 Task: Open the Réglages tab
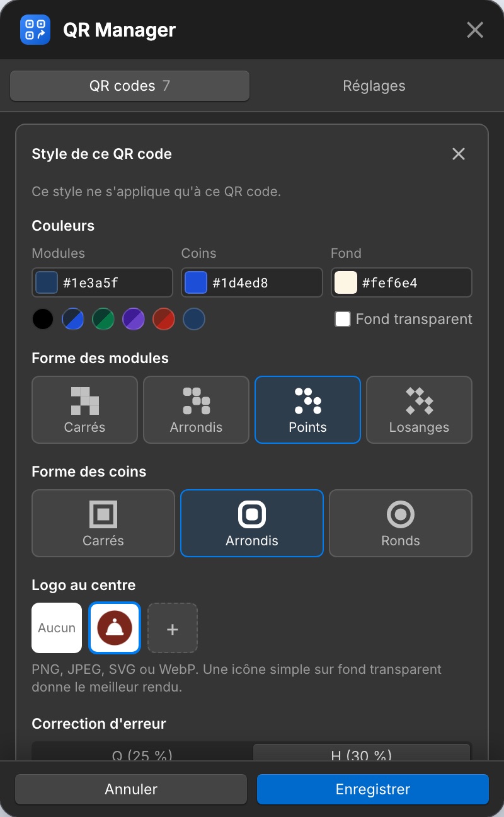point(374,86)
